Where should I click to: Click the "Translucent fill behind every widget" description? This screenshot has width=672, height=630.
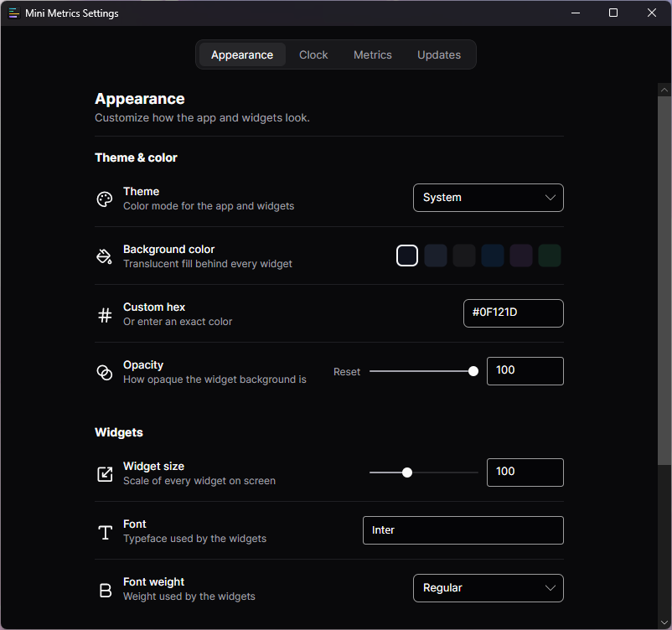[208, 264]
